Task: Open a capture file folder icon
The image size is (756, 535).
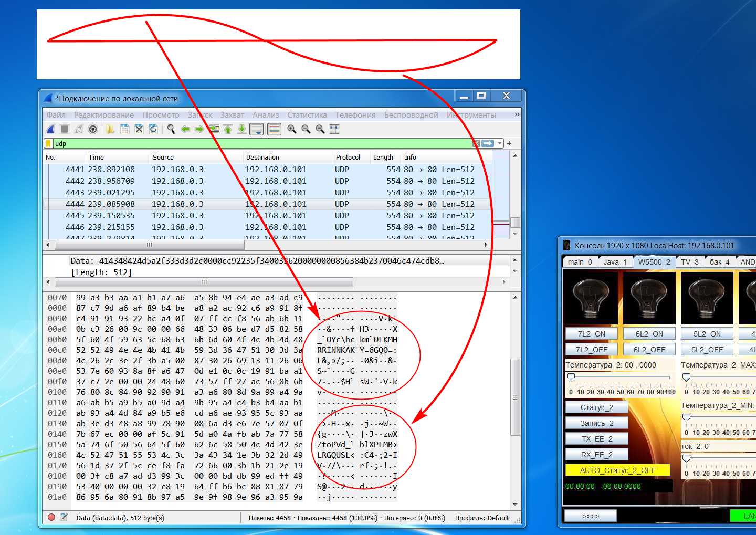Action: click(110, 129)
